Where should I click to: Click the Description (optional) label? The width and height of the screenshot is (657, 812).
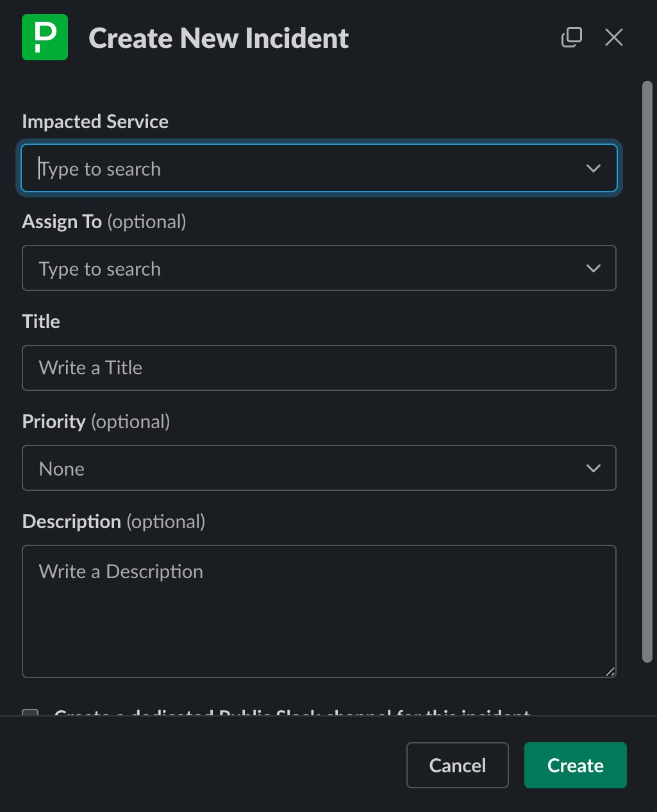[x=113, y=522]
